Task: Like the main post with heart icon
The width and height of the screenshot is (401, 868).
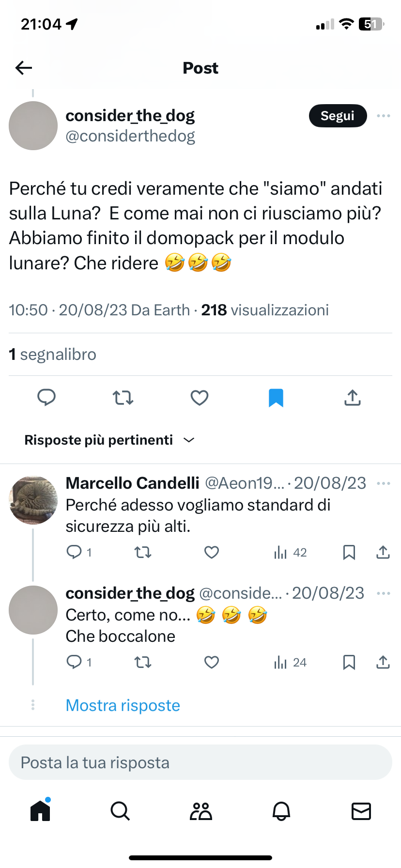Action: pos(200,398)
